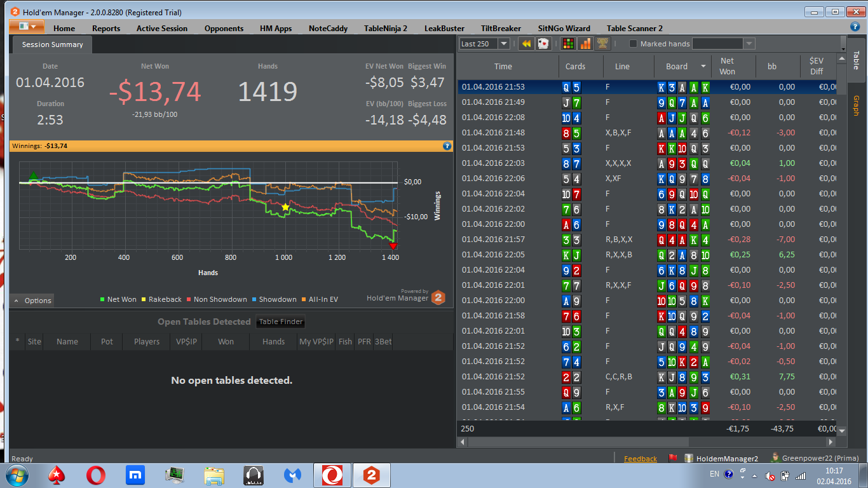Toggle All-In EV legend series
Image resolution: width=868 pixels, height=488 pixels.
pyautogui.click(x=320, y=299)
